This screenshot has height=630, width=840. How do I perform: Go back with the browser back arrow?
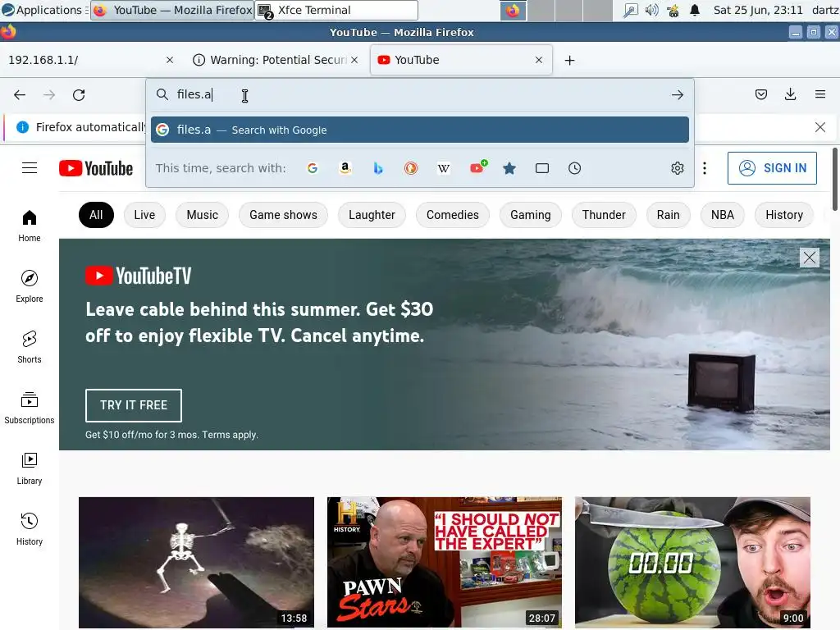(20, 95)
